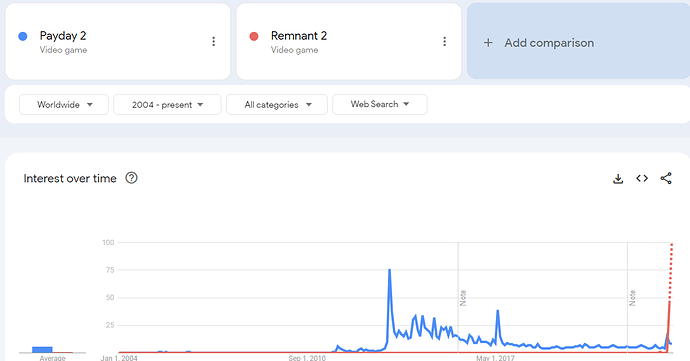Open embed code icon for chart
690x361 pixels.
[642, 178]
